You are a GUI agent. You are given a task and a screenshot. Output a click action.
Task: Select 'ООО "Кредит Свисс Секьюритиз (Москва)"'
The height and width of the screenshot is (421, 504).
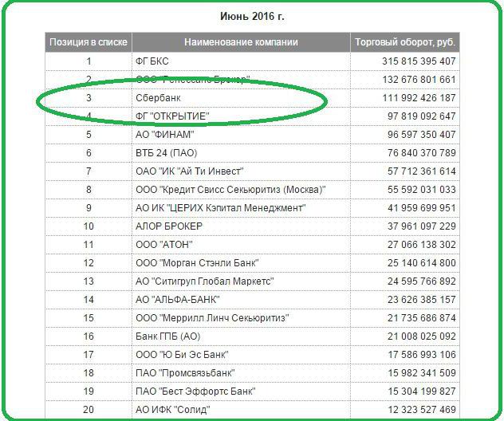230,190
